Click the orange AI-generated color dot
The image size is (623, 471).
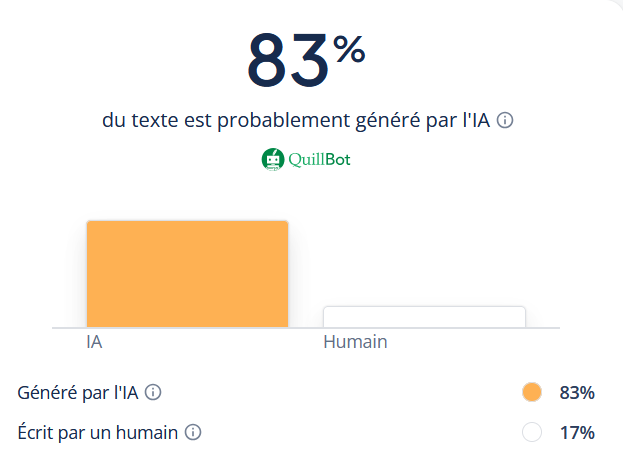(x=532, y=393)
